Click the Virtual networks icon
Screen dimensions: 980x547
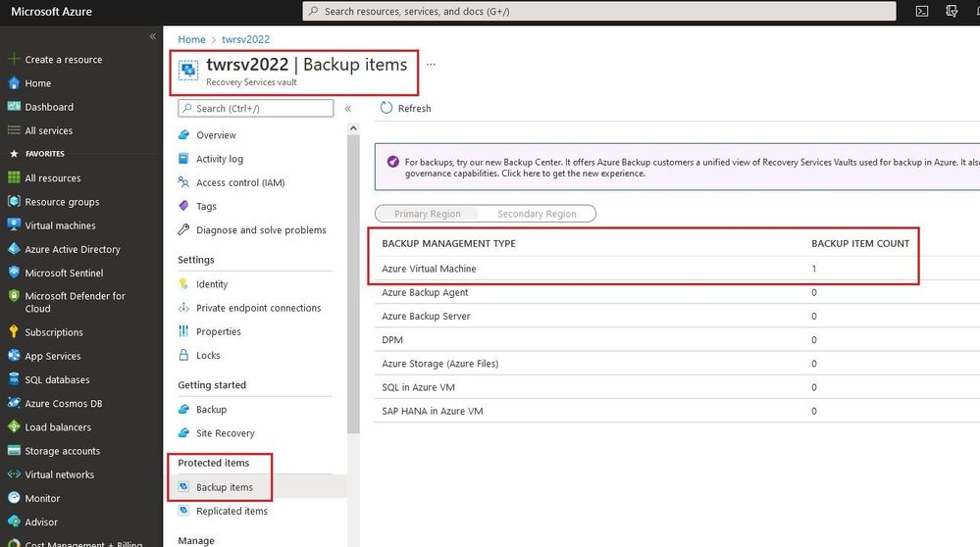(14, 474)
